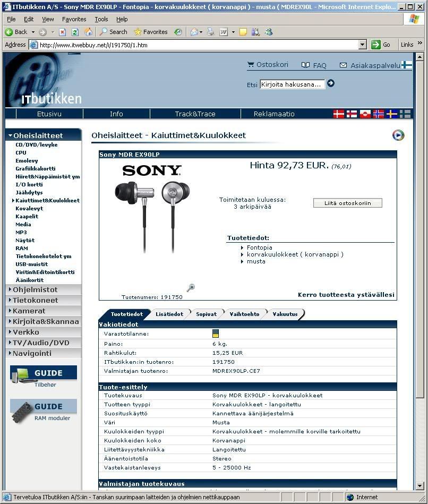The height and width of the screenshot is (504, 428).
Task: Switch to the Sopivat tab
Action: coord(206,314)
